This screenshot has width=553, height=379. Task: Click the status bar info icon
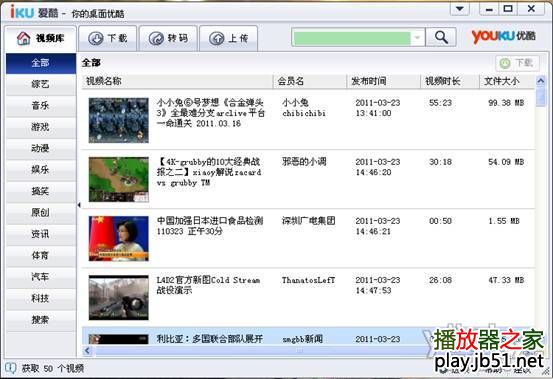coord(11,368)
